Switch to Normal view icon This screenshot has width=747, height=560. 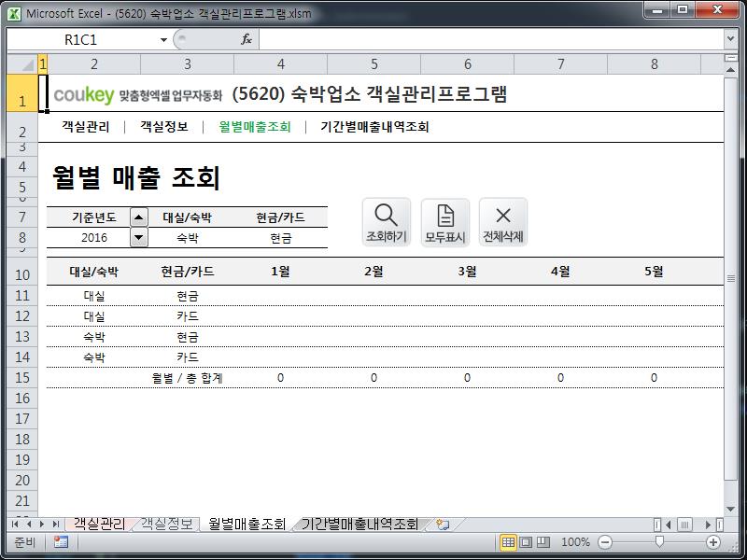point(508,542)
